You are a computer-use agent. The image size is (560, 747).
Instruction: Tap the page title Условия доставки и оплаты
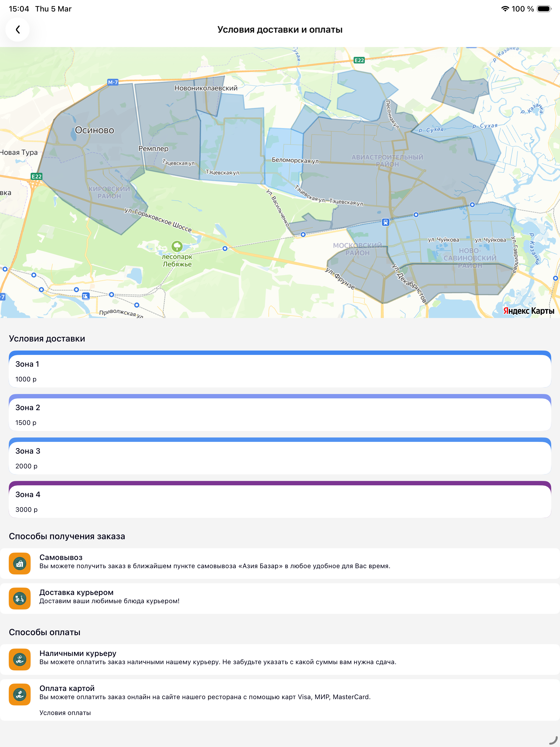click(280, 30)
